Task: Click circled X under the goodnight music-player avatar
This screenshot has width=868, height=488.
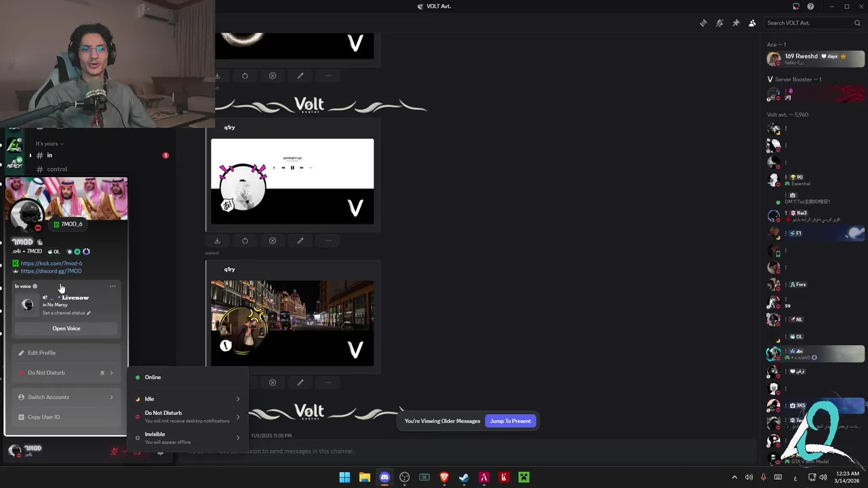Action: coord(273,241)
